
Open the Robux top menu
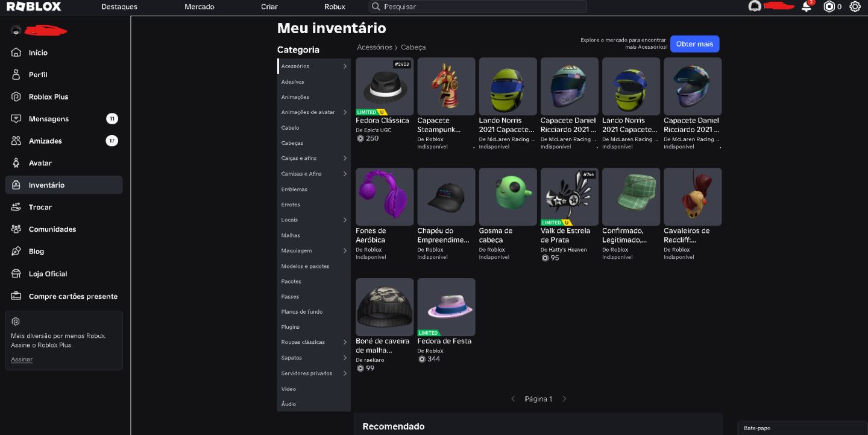tap(335, 7)
